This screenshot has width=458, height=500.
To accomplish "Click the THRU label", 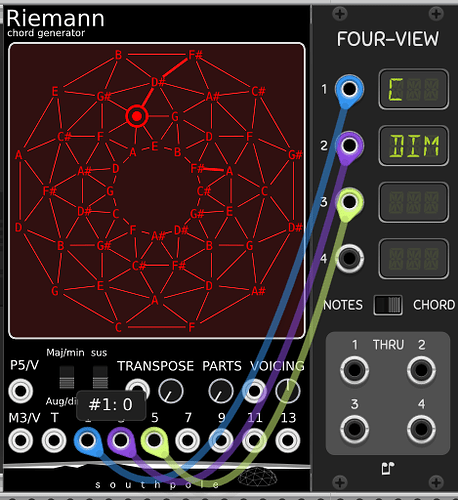I will pos(388,345).
